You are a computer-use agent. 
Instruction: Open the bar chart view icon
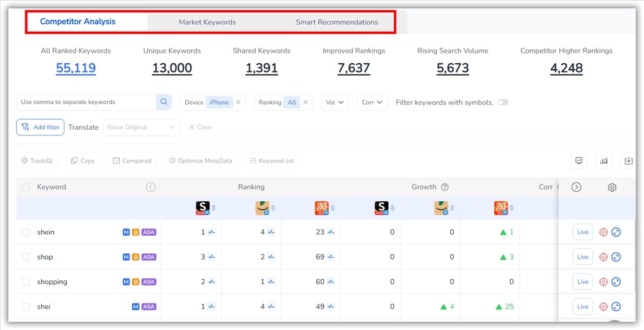[604, 161]
